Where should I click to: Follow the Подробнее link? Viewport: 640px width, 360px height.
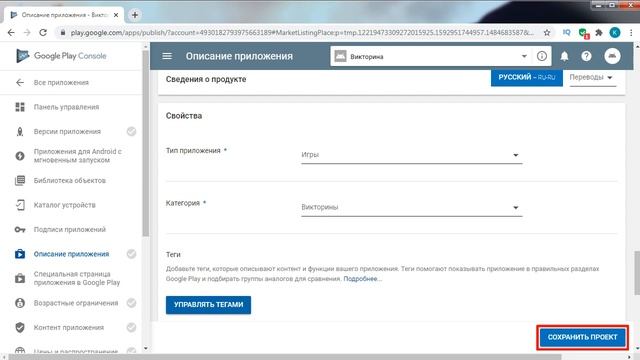(362, 279)
